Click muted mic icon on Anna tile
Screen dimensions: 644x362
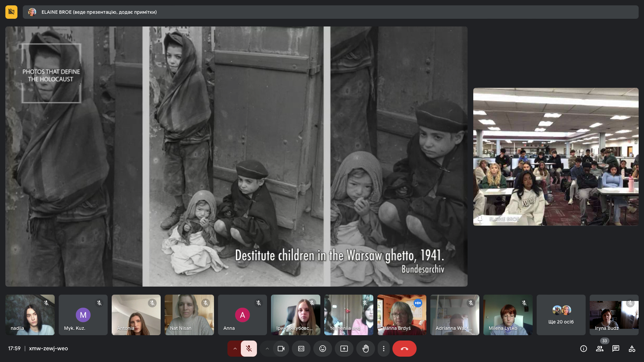(x=259, y=303)
